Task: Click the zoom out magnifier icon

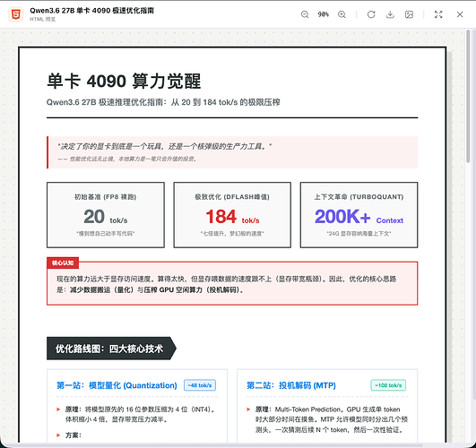Action: click(x=305, y=14)
